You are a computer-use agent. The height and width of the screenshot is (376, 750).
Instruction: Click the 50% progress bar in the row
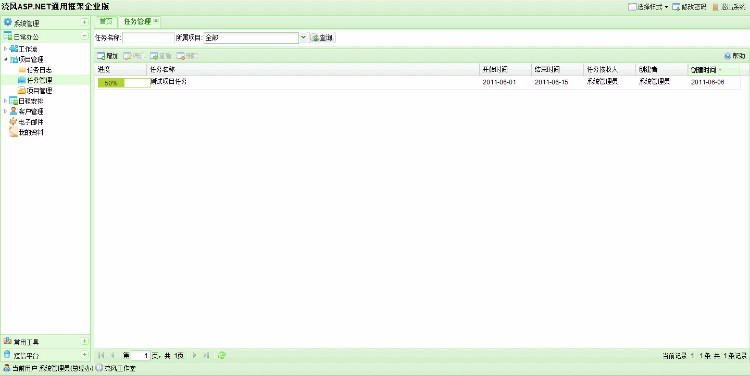[x=123, y=83]
